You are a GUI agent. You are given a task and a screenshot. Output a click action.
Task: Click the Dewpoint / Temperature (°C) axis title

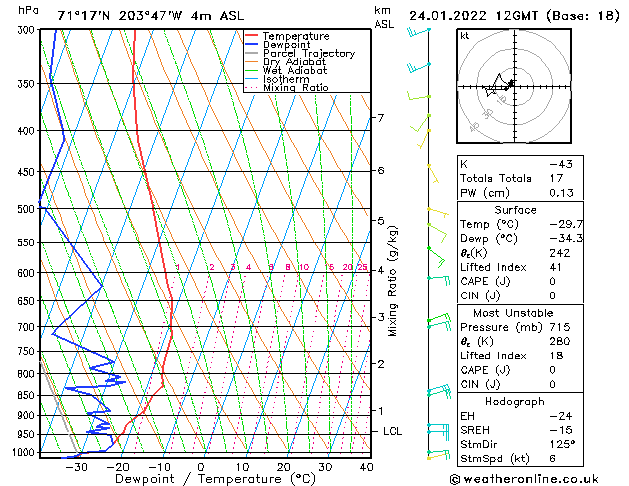pyautogui.click(x=215, y=479)
